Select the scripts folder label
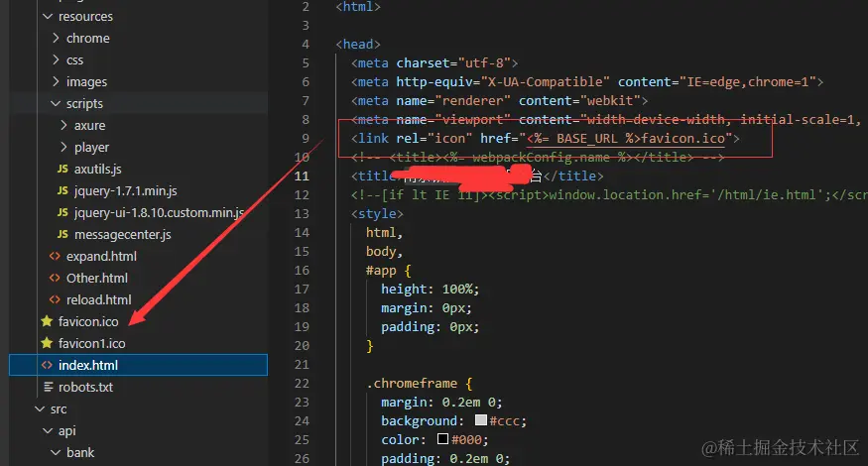The image size is (868, 466). point(84,103)
